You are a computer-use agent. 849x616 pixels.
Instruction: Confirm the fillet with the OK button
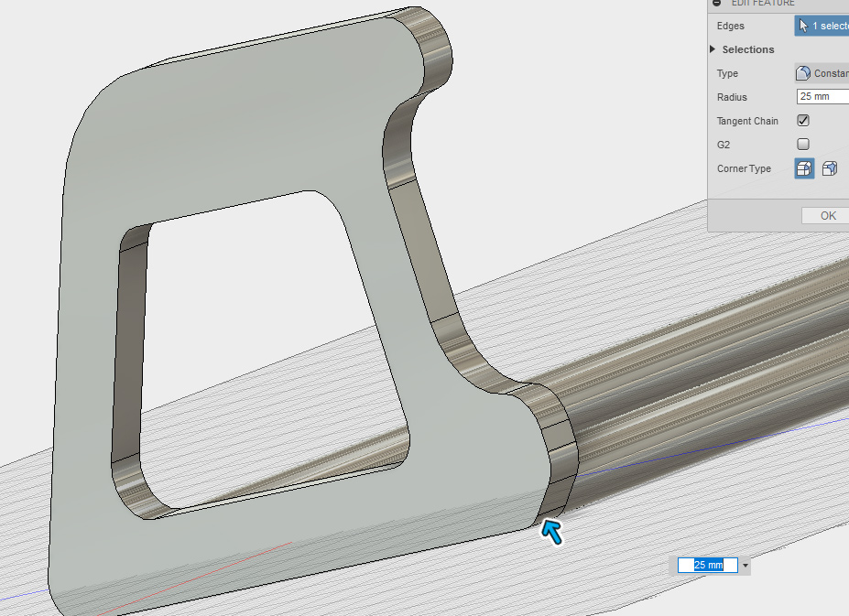click(x=827, y=216)
